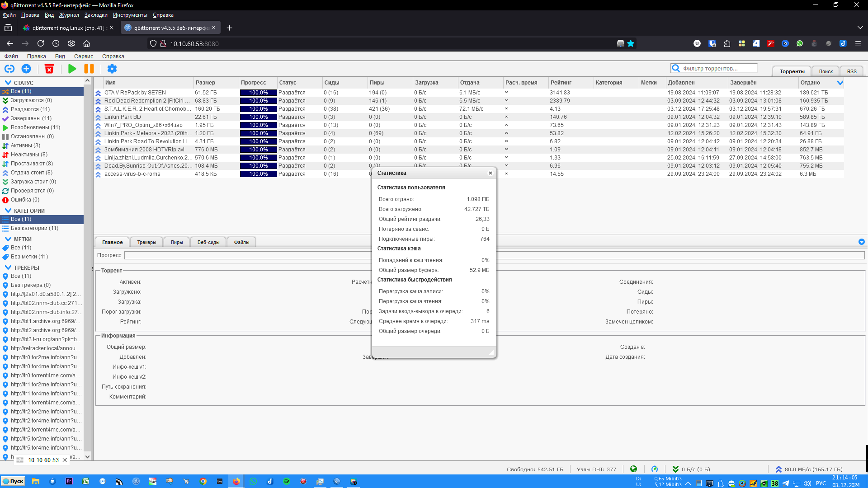The width and height of the screenshot is (868, 488).
Task: Open the Файл menu in qBittorrent
Action: 11,56
